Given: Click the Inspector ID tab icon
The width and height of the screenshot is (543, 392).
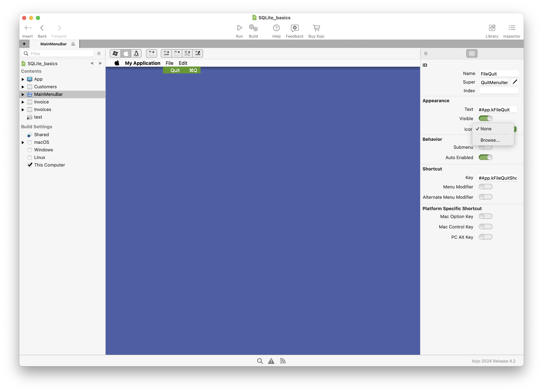Looking at the screenshot, I should (x=472, y=53).
